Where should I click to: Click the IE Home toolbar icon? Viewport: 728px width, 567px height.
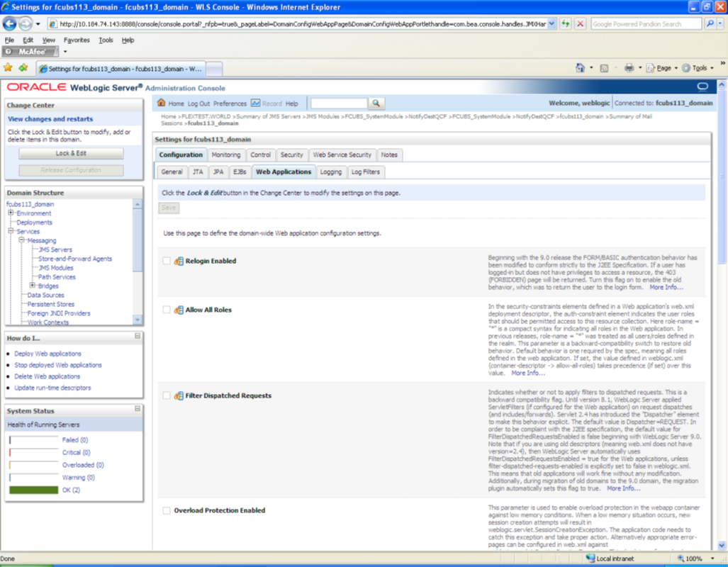(580, 68)
